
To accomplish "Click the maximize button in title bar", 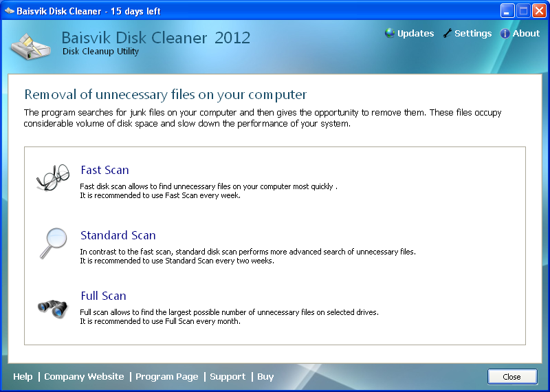I will [x=523, y=11].
